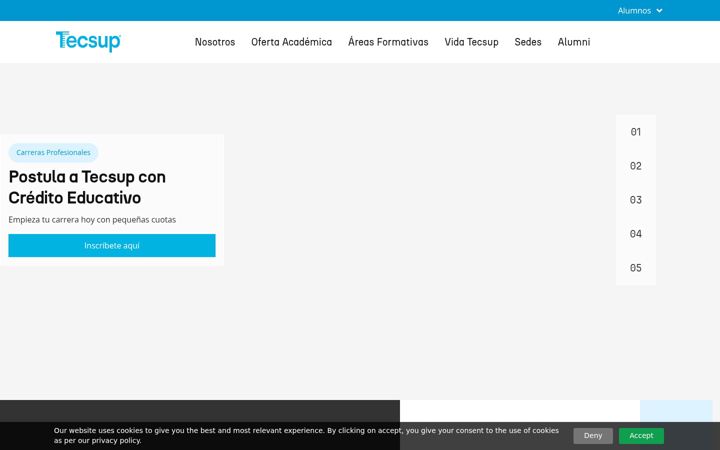720x450 pixels.
Task: Open the Alumni menu item
Action: (574, 42)
